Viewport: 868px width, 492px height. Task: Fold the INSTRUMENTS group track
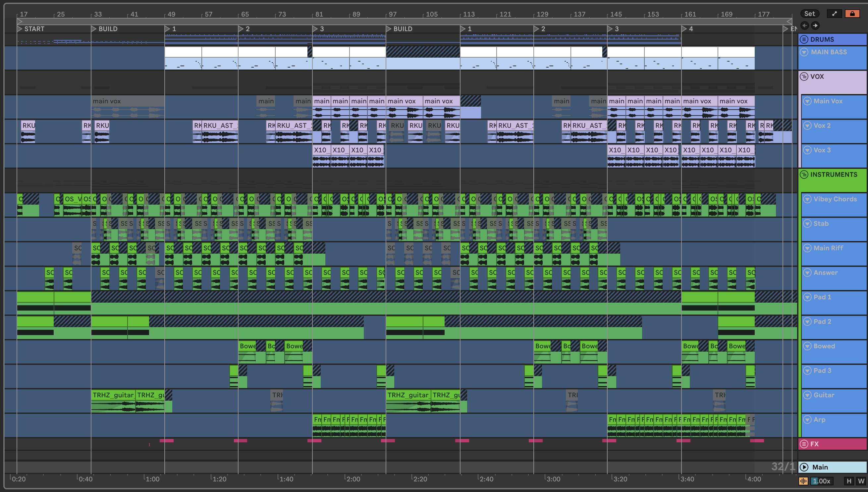point(804,175)
